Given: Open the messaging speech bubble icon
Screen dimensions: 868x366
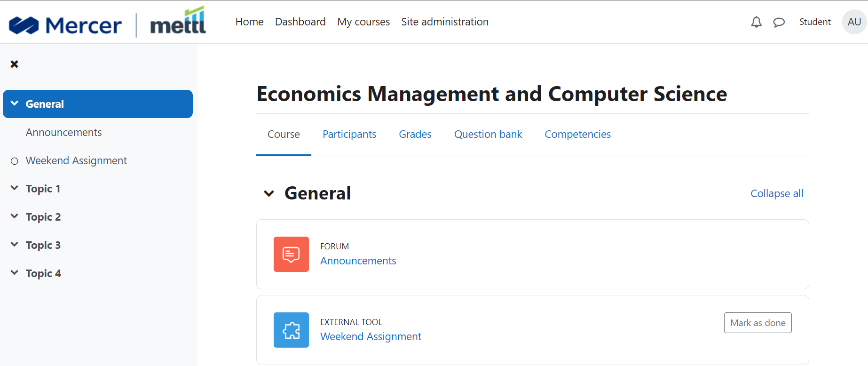Looking at the screenshot, I should point(779,22).
